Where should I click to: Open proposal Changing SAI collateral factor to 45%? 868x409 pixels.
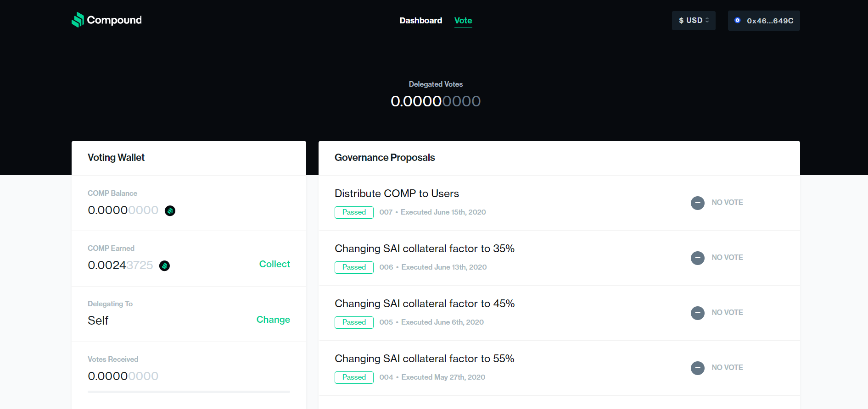(425, 304)
